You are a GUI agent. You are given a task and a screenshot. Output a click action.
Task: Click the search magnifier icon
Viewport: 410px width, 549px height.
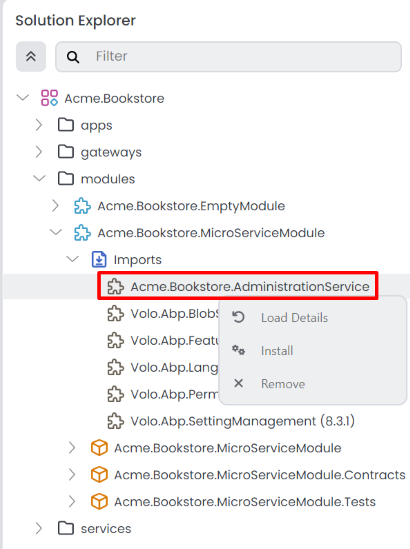pos(73,57)
